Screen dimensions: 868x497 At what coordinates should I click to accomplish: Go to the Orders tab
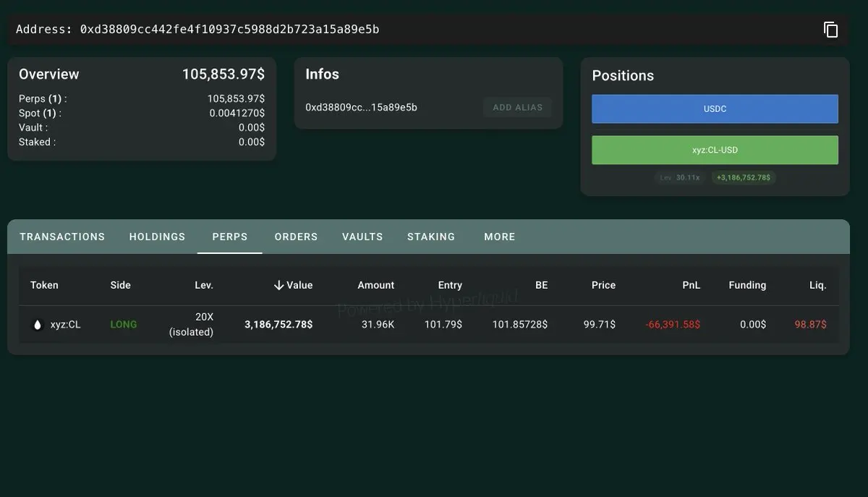tap(296, 237)
